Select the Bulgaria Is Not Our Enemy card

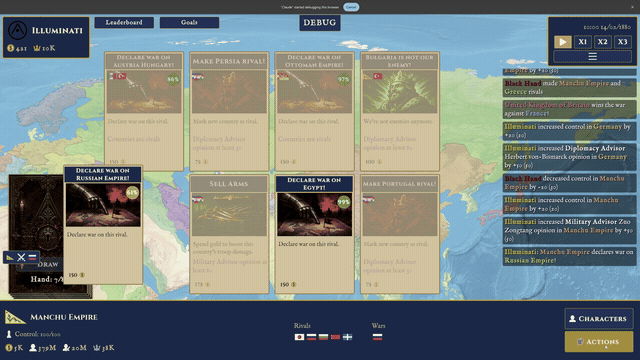[400, 111]
